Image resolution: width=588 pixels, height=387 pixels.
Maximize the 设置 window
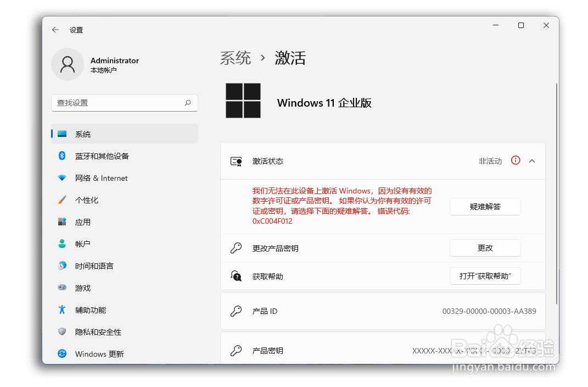(x=521, y=25)
